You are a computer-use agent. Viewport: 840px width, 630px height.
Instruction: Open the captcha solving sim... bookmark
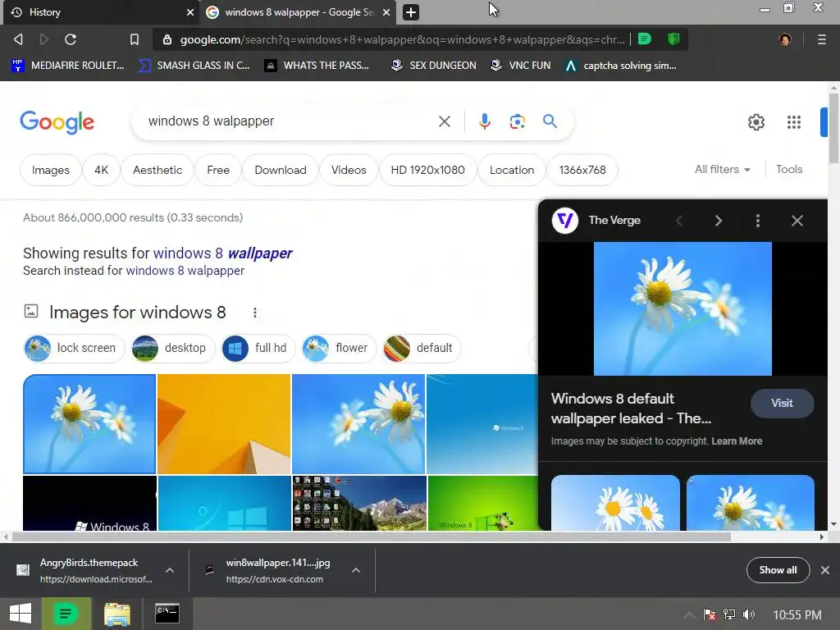622,66
